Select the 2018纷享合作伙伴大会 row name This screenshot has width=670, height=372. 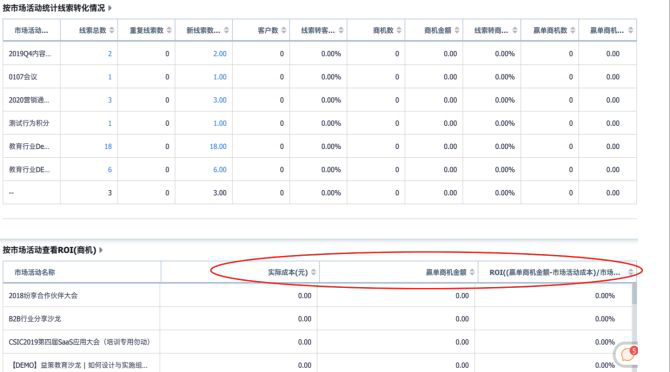[x=43, y=296]
